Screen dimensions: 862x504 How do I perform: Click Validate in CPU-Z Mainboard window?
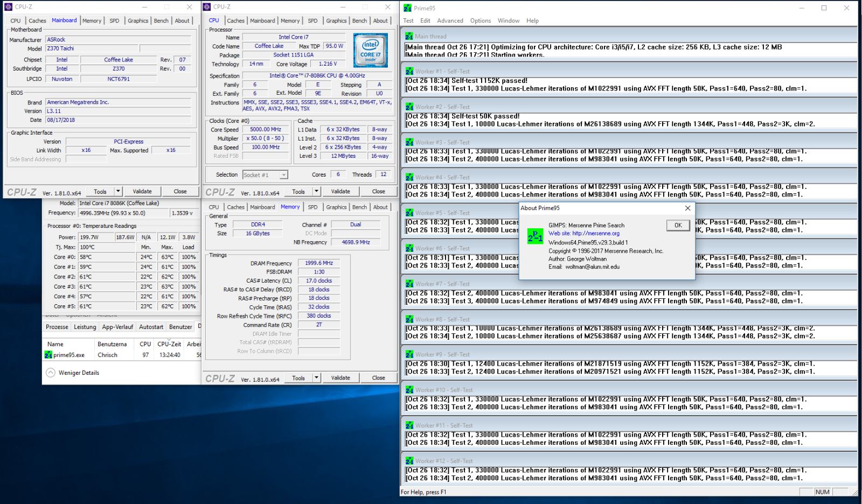pyautogui.click(x=142, y=191)
